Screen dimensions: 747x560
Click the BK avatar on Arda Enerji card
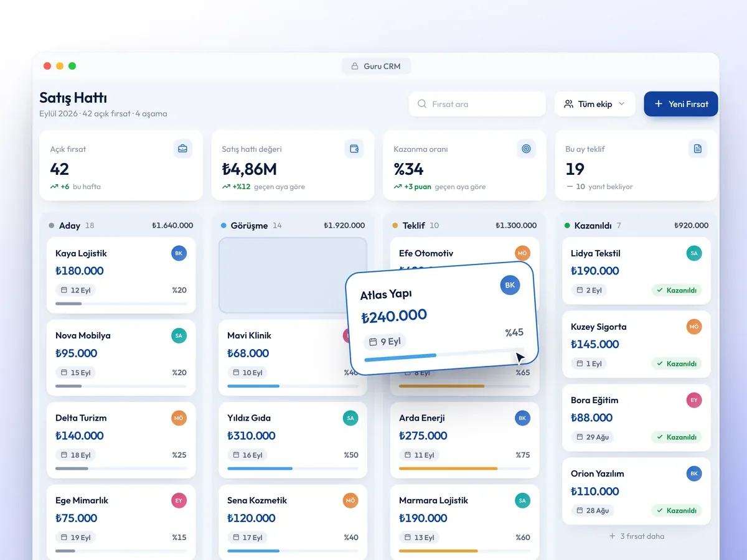click(522, 418)
